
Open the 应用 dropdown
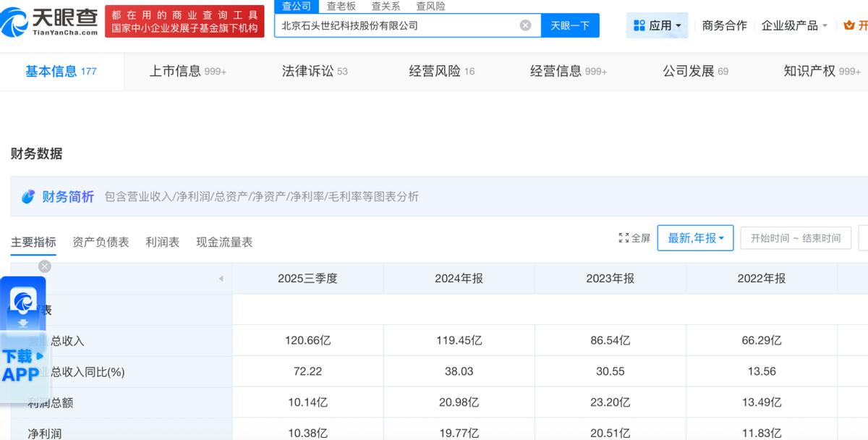(x=658, y=25)
